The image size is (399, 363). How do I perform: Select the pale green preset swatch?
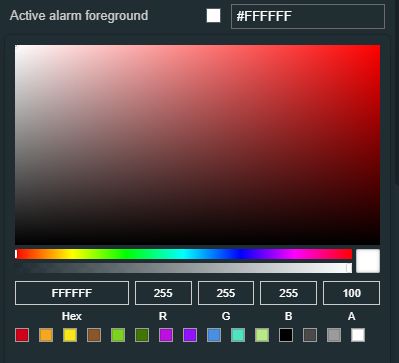tap(262, 335)
